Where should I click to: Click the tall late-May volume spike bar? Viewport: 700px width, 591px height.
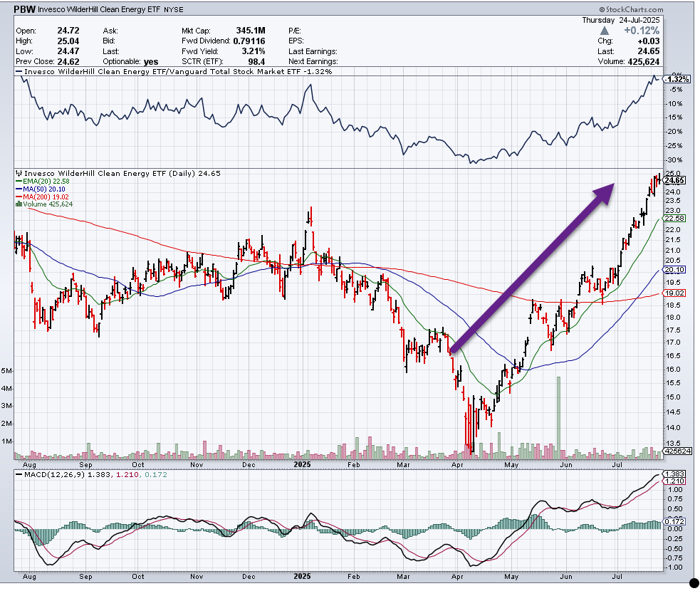click(558, 418)
